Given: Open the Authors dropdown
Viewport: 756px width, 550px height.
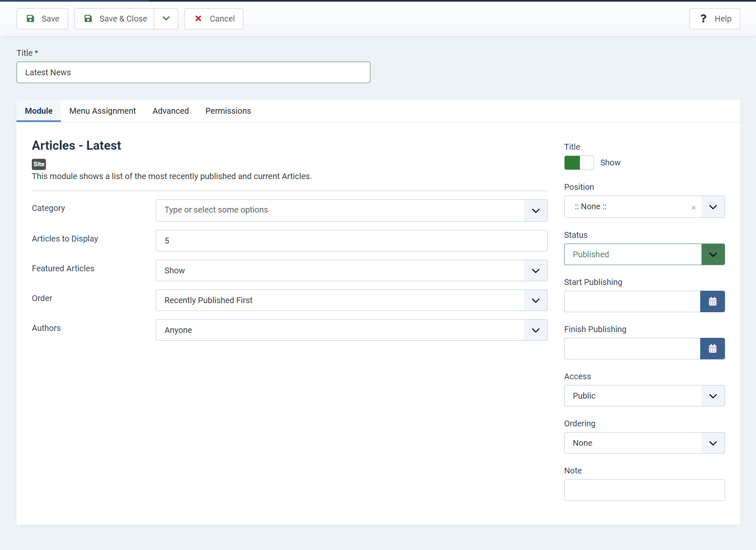Looking at the screenshot, I should pyautogui.click(x=536, y=330).
